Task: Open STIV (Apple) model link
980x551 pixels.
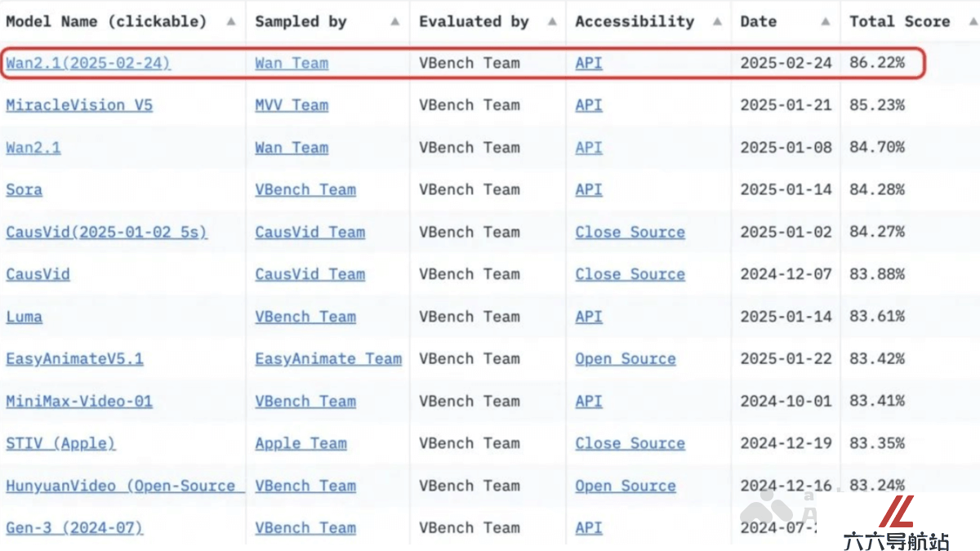Action: pos(60,444)
